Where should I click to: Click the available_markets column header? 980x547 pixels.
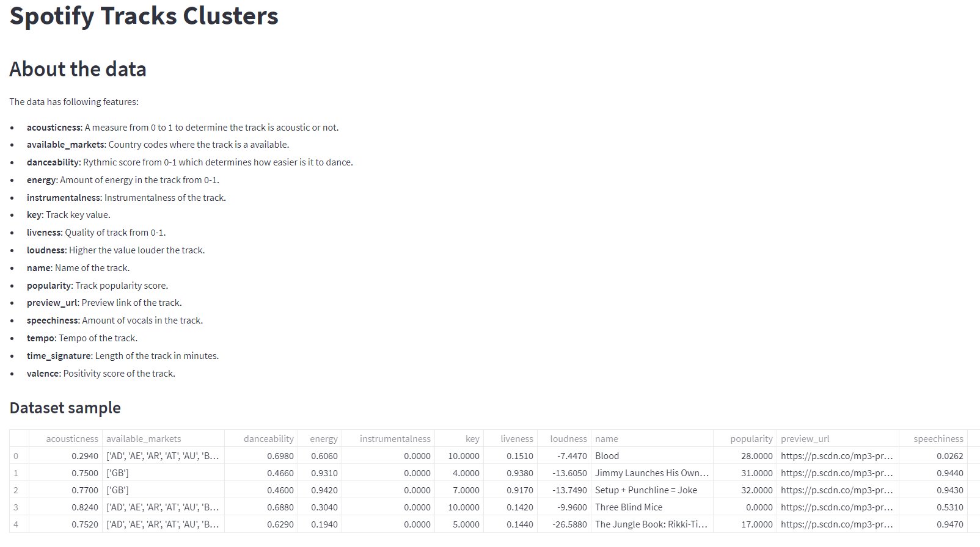point(144,438)
